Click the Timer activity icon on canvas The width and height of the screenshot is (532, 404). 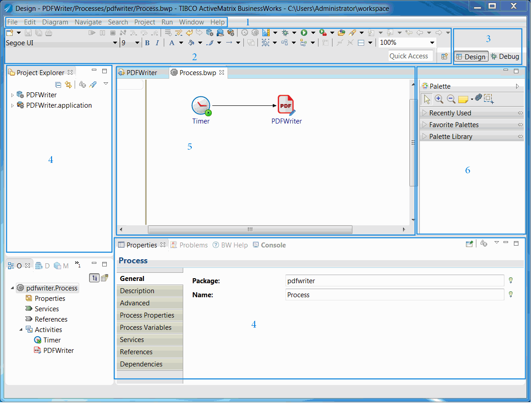click(201, 106)
